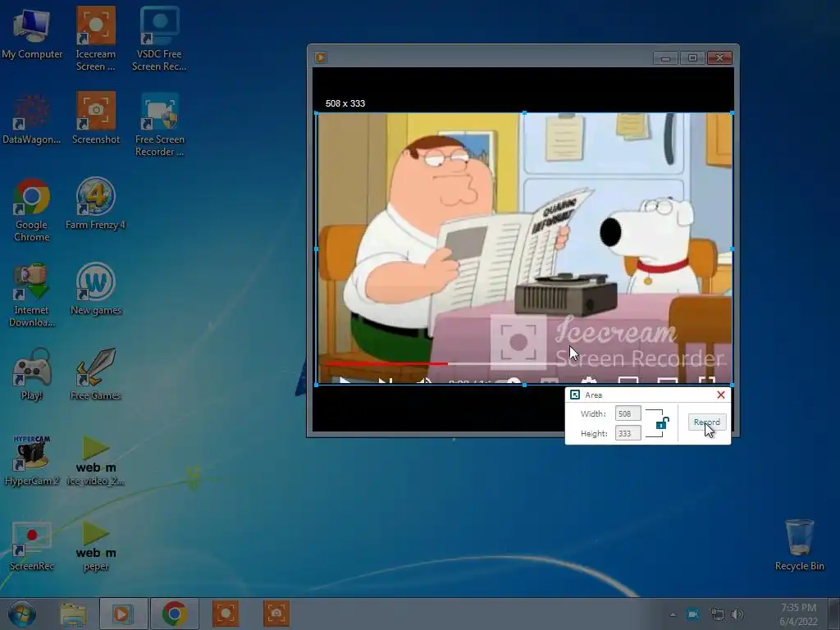Open ice_video webm file on desktop
The height and width of the screenshot is (630, 840).
point(95,459)
